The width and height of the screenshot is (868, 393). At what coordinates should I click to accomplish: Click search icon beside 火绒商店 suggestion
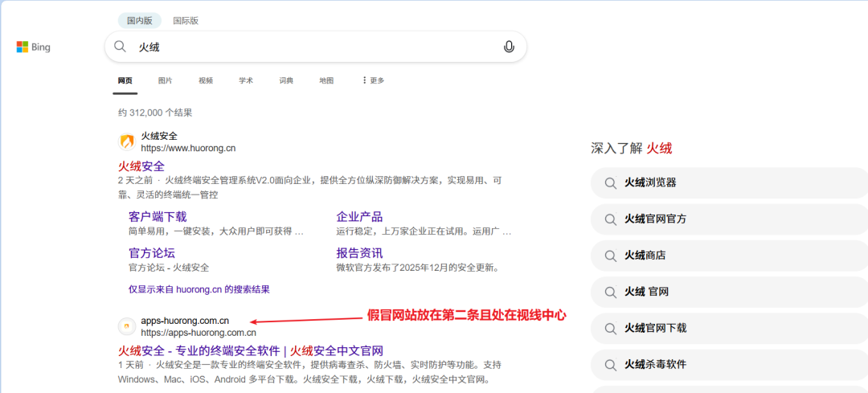(611, 256)
